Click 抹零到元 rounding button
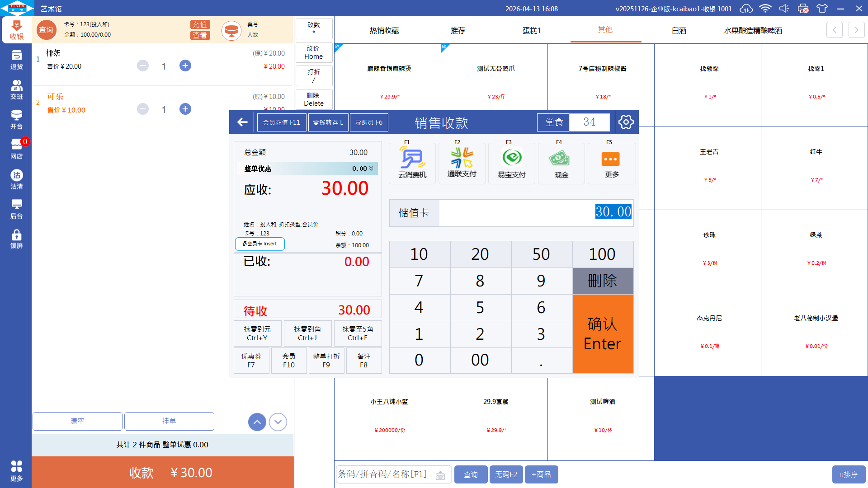 (x=257, y=333)
